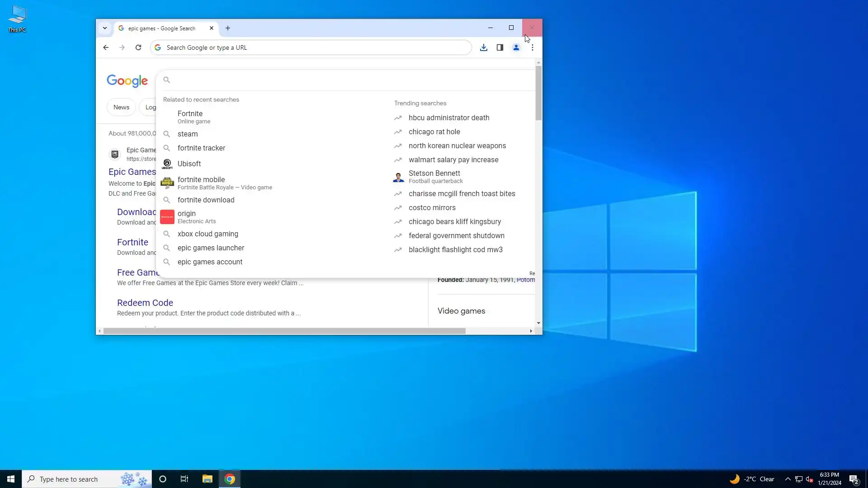Click the horizontal scrollbar at page bottom
Image resolution: width=868 pixels, height=488 pixels.
click(x=284, y=331)
